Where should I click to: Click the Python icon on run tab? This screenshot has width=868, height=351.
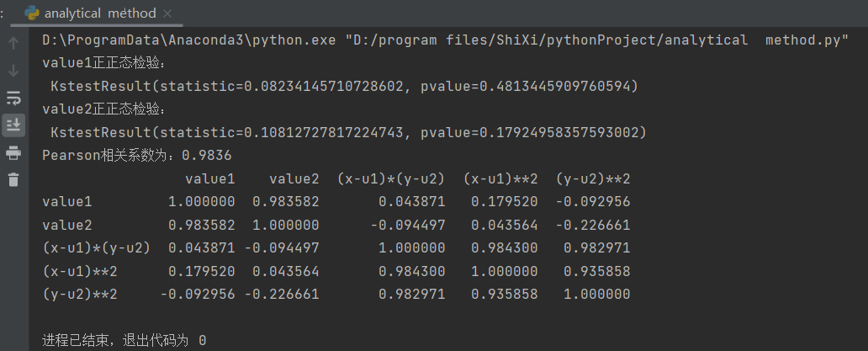[33, 13]
